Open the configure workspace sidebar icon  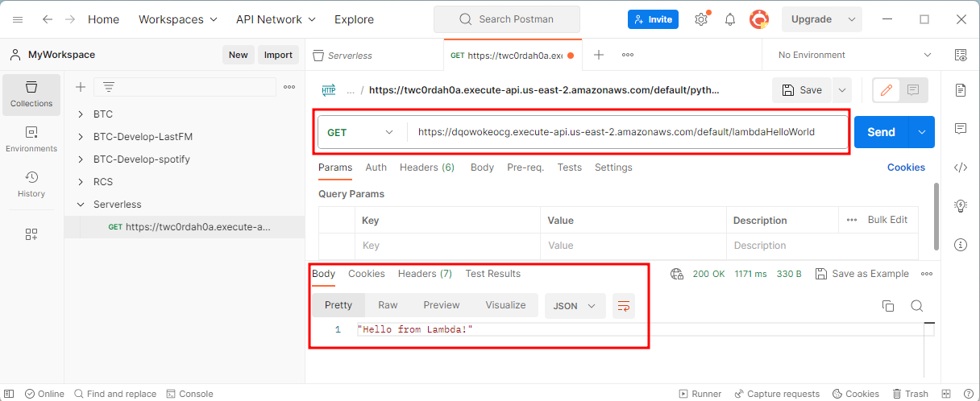point(31,234)
